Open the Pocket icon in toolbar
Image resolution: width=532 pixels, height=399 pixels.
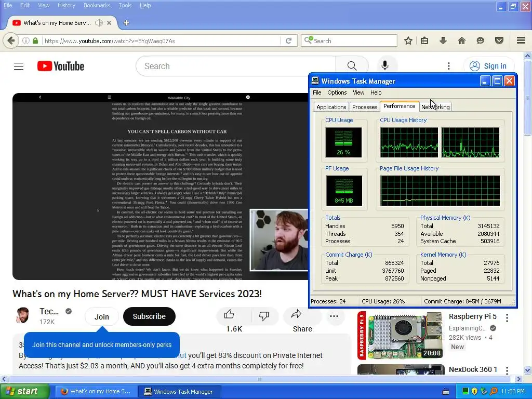tap(499, 41)
